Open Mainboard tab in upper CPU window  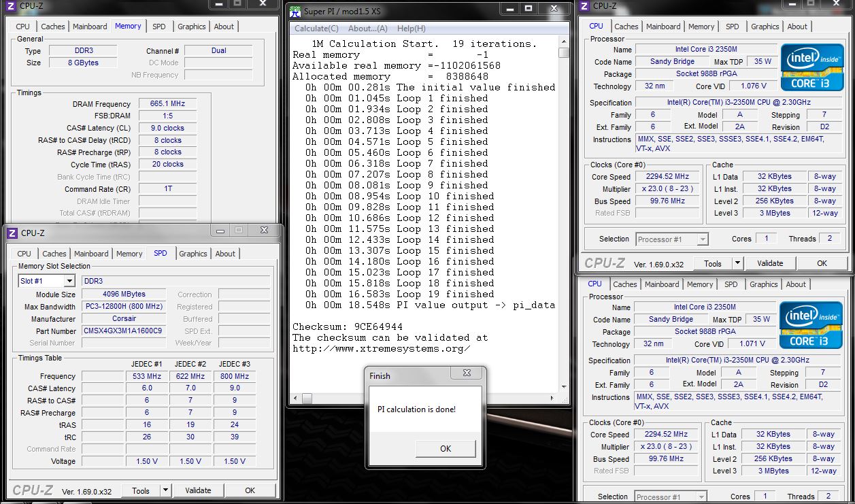[663, 27]
